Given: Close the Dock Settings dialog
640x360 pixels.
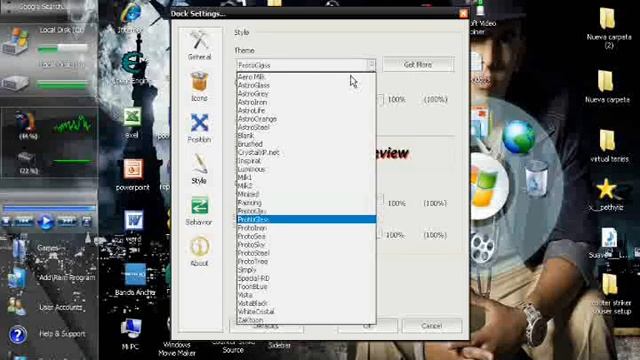Looking at the screenshot, I should (x=463, y=13).
